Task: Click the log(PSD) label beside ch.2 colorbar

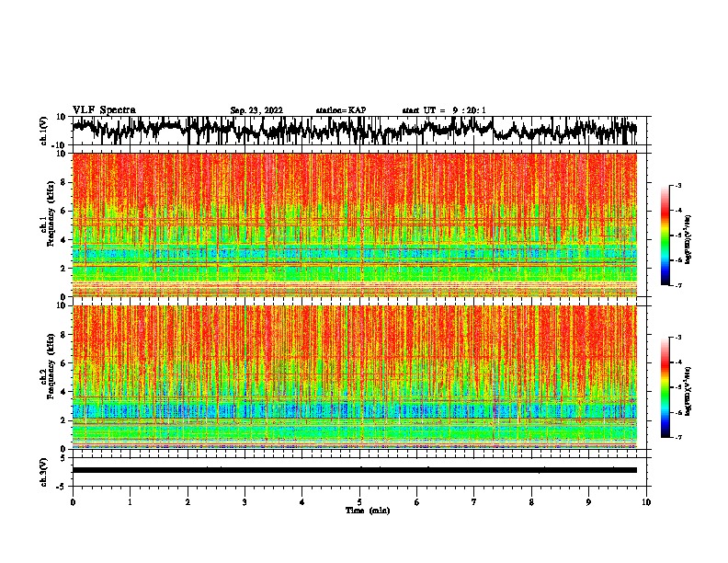Action: 688,391
